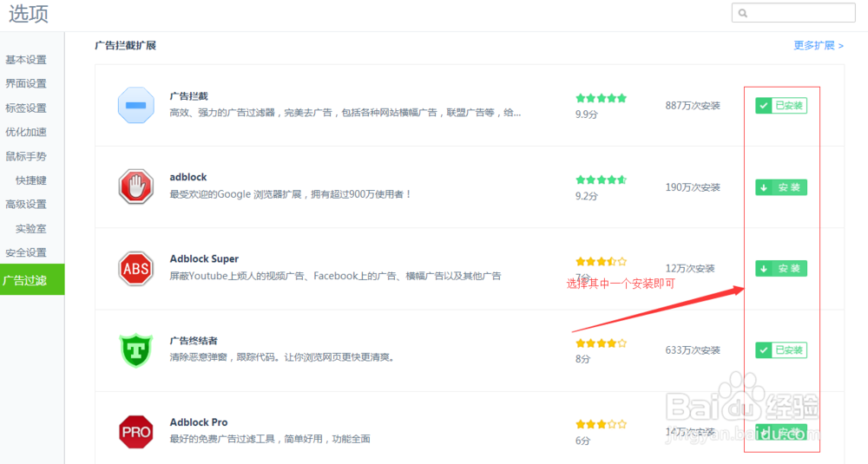The width and height of the screenshot is (868, 464).
Task: Click the 选项 page title
Action: [x=29, y=13]
